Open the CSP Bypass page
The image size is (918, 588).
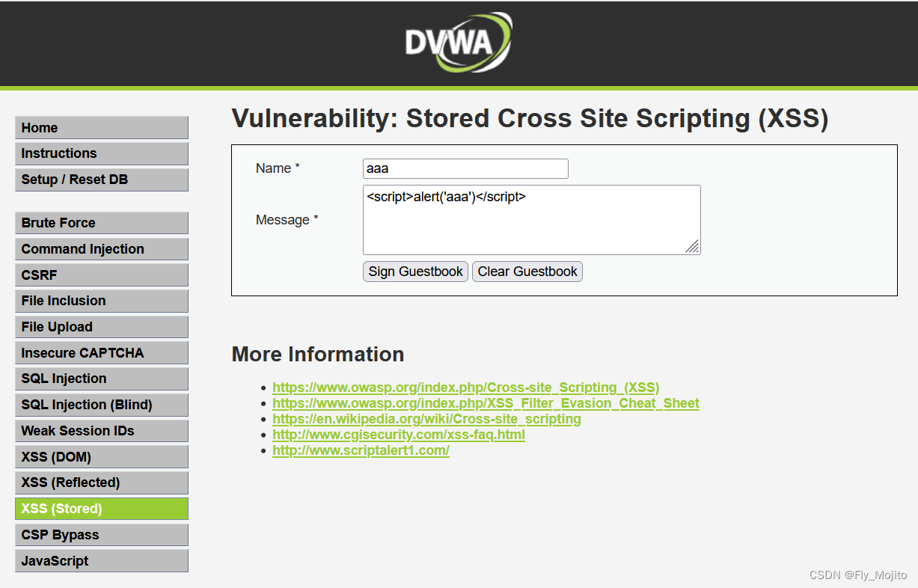[x=101, y=534]
